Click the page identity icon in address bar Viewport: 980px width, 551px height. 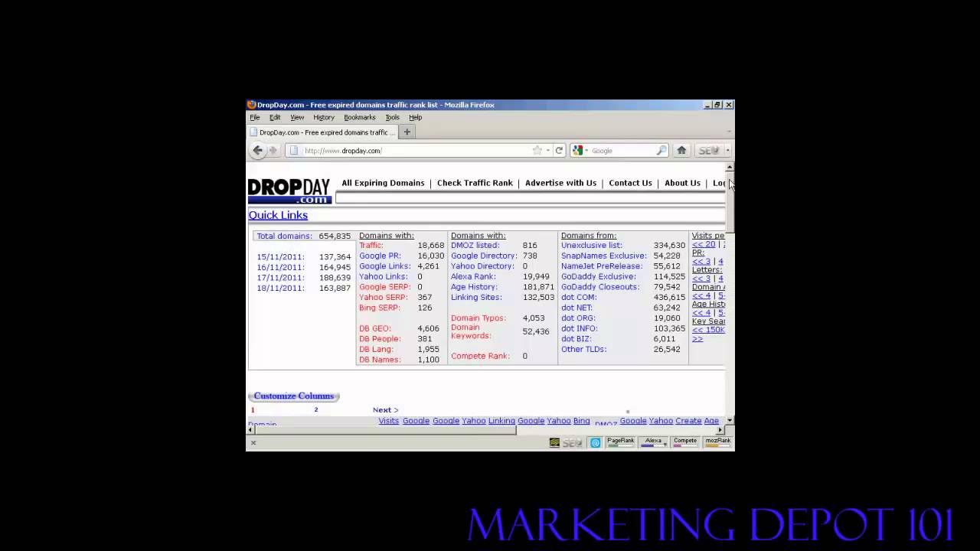[293, 151]
